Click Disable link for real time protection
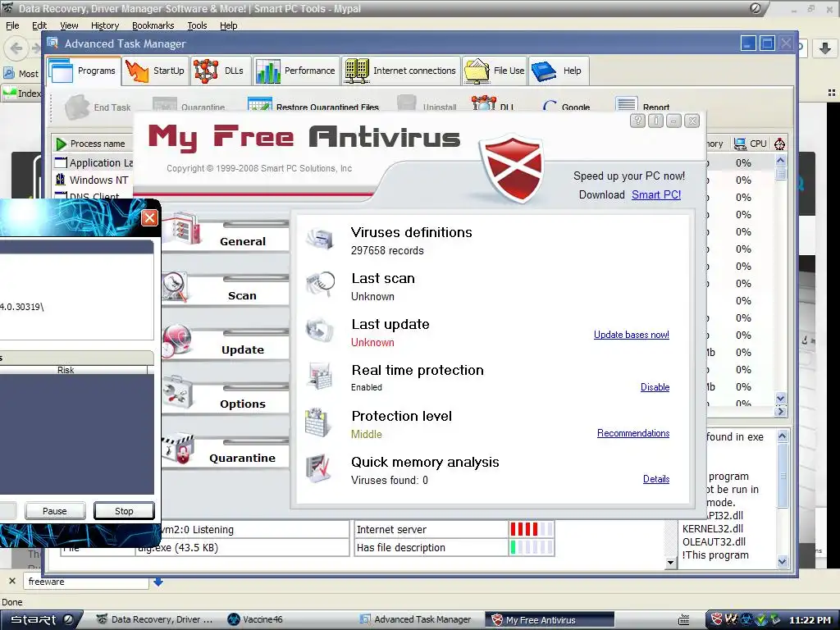This screenshot has width=840, height=630. pyautogui.click(x=655, y=387)
